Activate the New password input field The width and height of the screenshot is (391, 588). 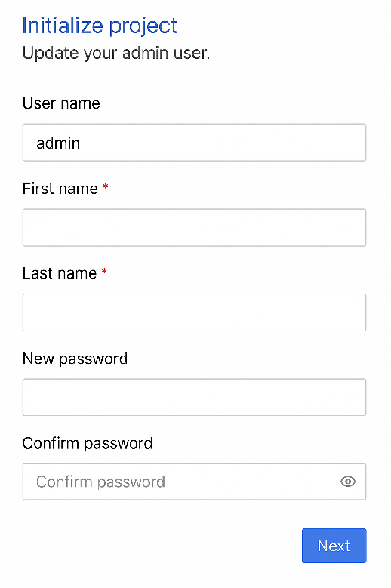click(x=194, y=397)
